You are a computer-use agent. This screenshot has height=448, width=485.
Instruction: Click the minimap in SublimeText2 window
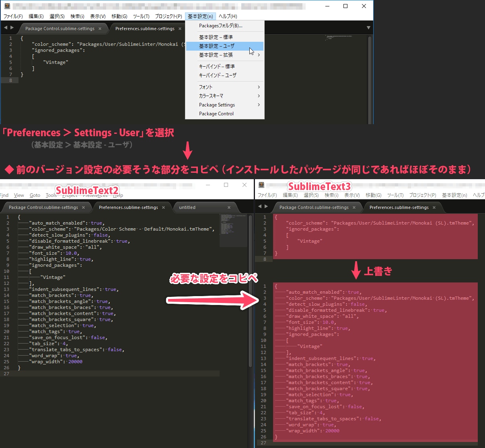point(233,230)
